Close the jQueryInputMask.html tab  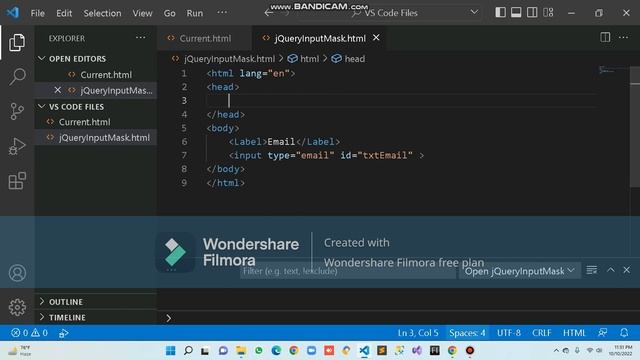[376, 38]
